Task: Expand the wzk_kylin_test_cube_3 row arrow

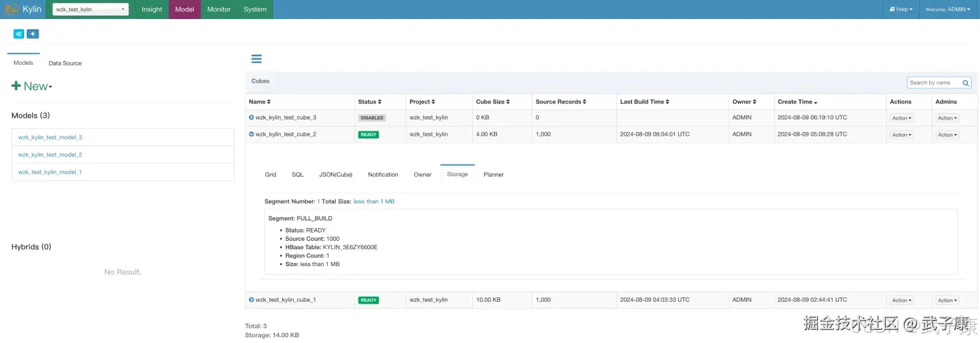Action: (x=252, y=118)
